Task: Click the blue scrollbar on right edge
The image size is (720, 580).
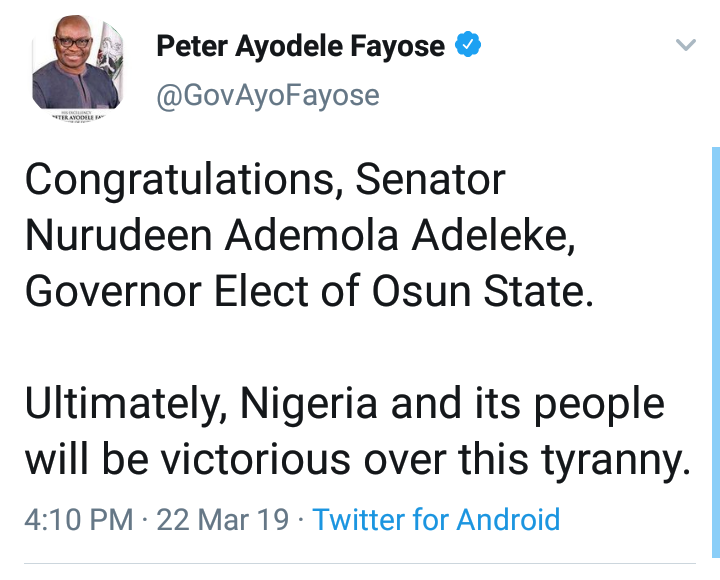Action: [x=714, y=350]
